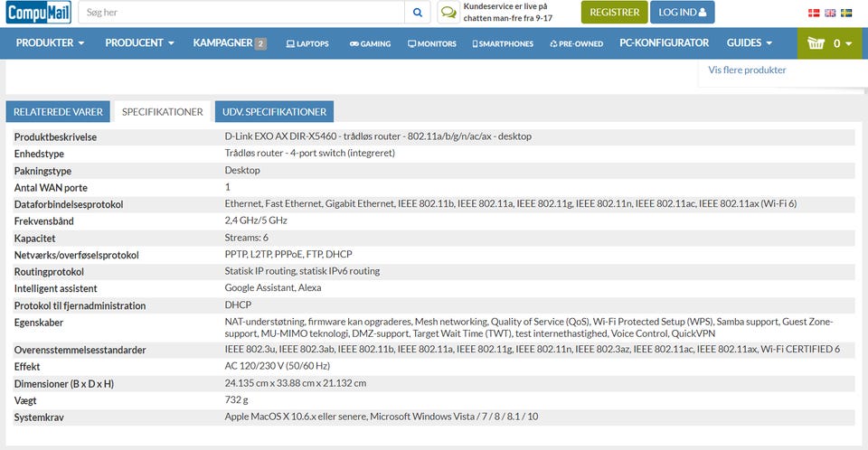Switch language with the British flag
Viewport: 868px width, 450px height.
[830, 13]
